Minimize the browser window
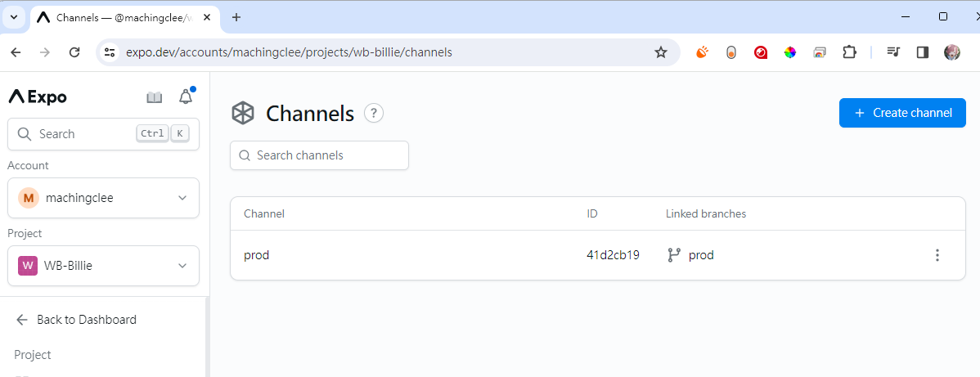The height and width of the screenshot is (377, 980). (906, 17)
